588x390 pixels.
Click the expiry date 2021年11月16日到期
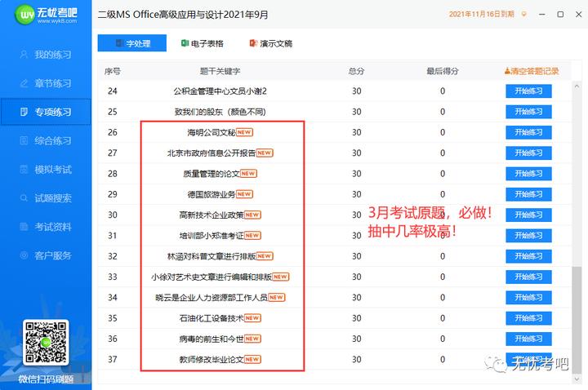481,14
